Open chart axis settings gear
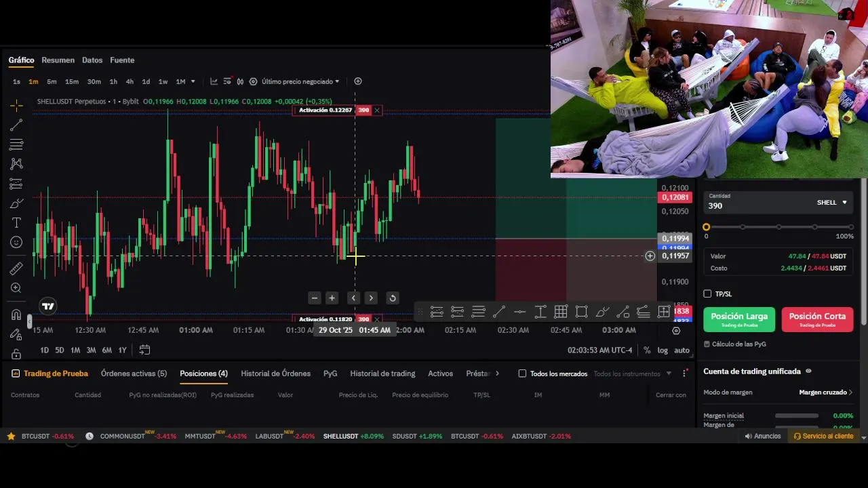Screen dimensions: 868x488 click(676, 331)
